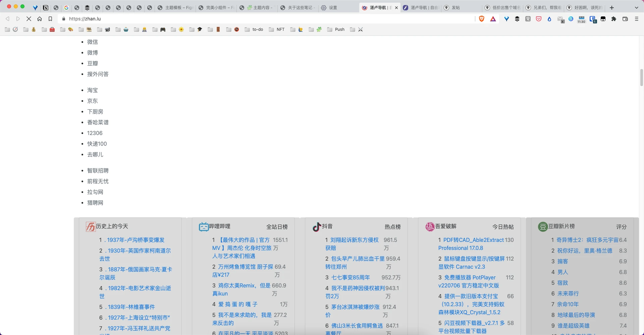Click the vertical page scrollbar thumb
Image resolution: width=644 pixels, height=335 pixels.
pyautogui.click(x=641, y=77)
